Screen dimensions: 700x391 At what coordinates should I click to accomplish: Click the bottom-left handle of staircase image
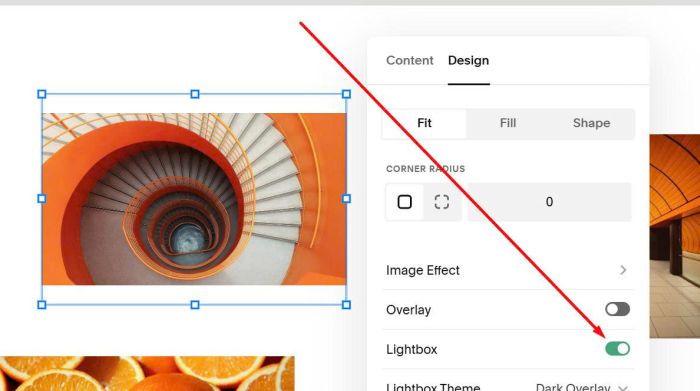pyautogui.click(x=42, y=305)
